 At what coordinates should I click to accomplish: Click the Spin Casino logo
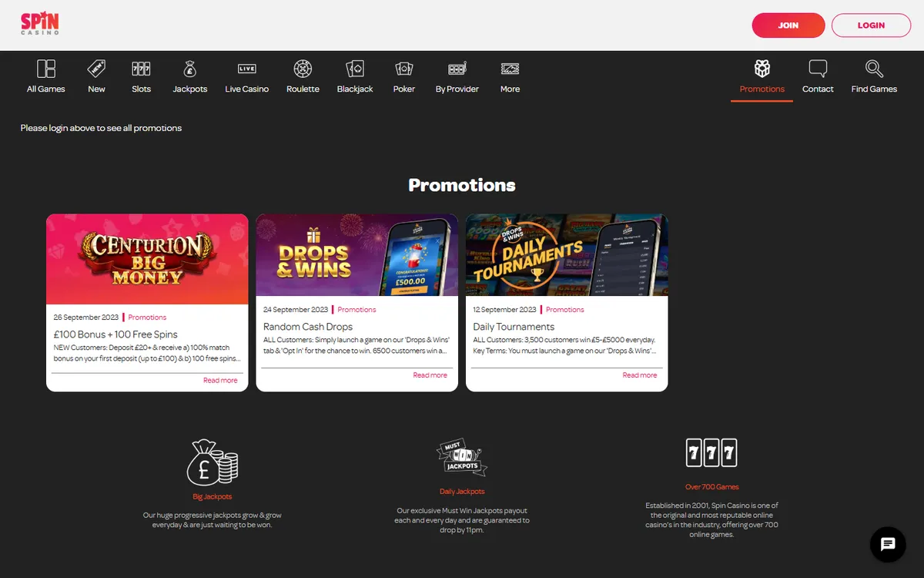[40, 24]
